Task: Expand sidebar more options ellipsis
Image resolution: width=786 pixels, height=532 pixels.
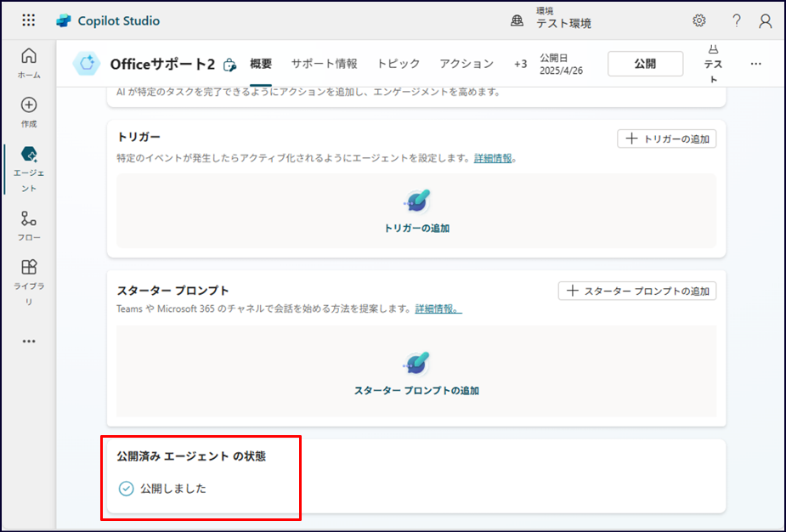Action: tap(29, 342)
